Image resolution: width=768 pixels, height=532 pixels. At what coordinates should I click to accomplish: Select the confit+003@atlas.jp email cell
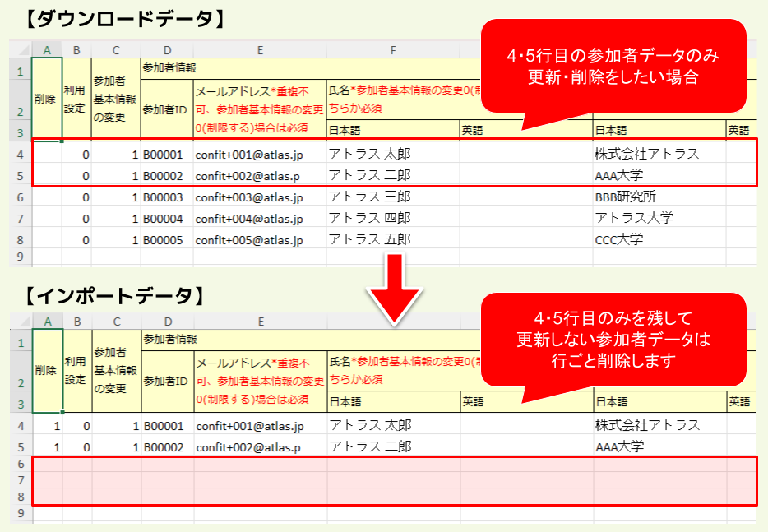[x=249, y=197]
